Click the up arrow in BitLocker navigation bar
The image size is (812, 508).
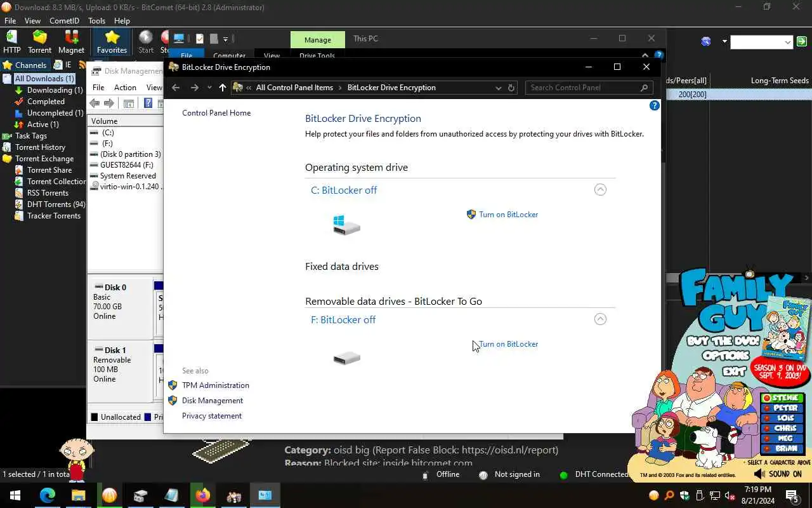click(x=222, y=88)
